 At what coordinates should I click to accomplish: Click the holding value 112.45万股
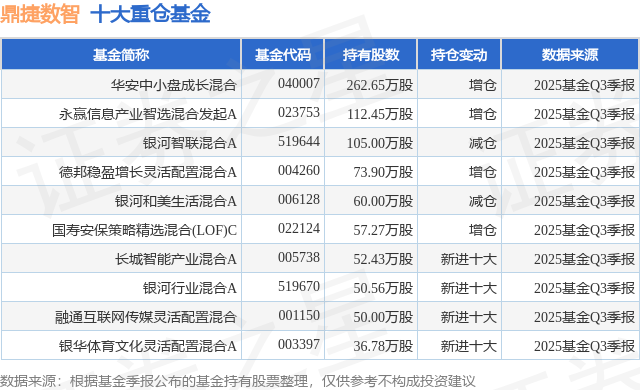[380, 114]
